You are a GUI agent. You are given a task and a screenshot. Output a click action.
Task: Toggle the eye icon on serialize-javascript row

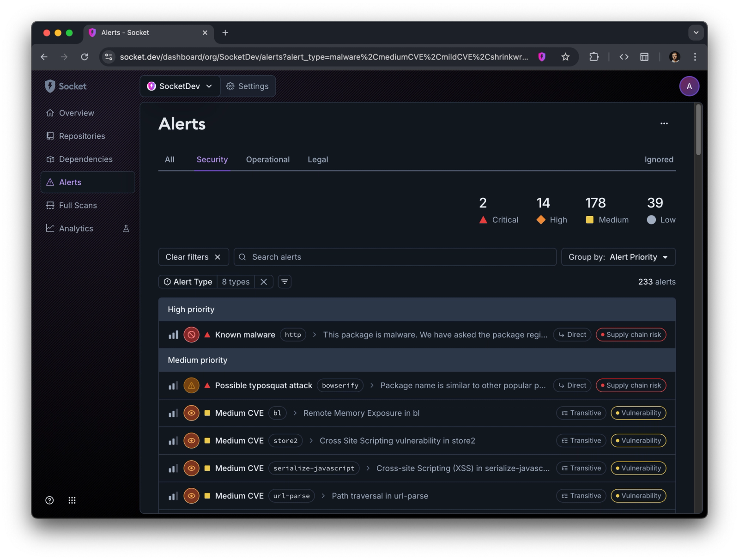point(191,468)
